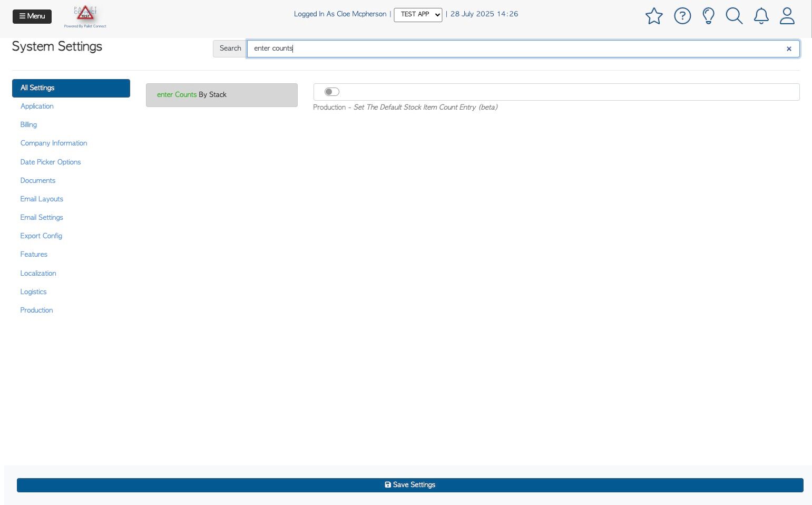Open the Menu button
The width and height of the screenshot is (812, 505).
32,16
